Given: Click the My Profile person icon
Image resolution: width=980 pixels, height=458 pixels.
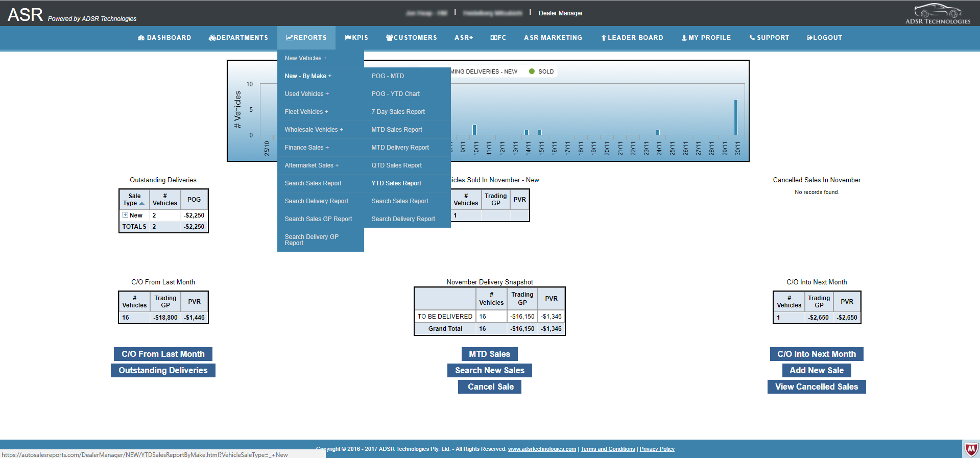Looking at the screenshot, I should [684, 38].
